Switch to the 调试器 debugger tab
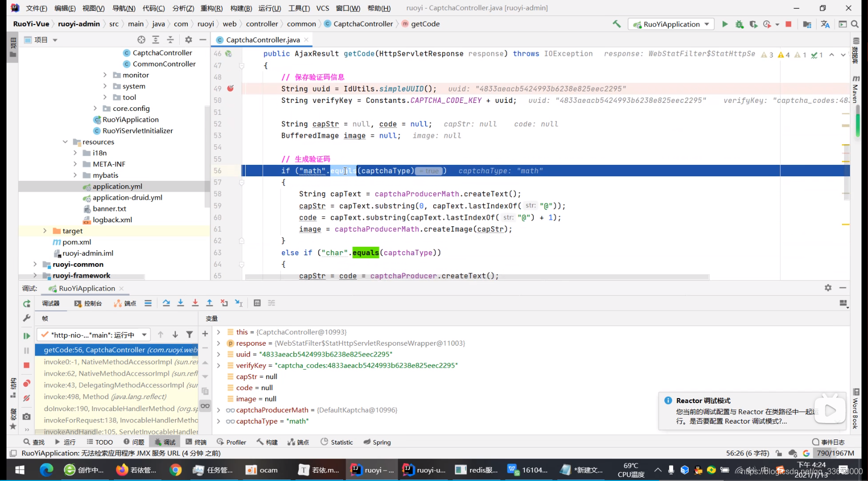This screenshot has height=481, width=868. click(x=50, y=303)
